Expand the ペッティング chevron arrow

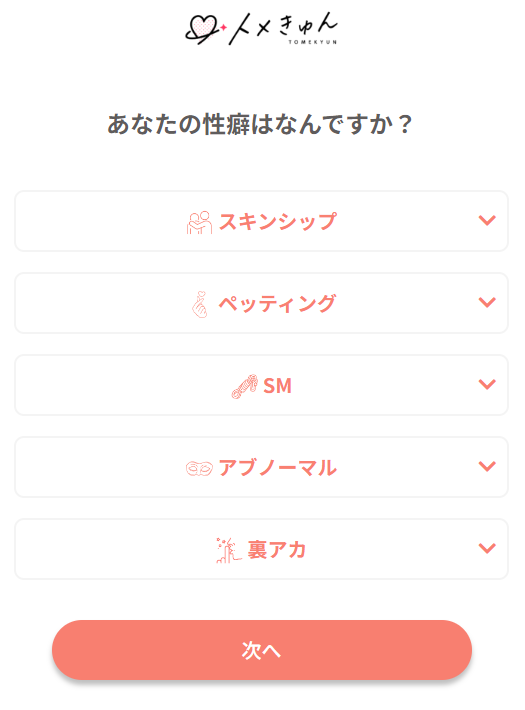[487, 302]
